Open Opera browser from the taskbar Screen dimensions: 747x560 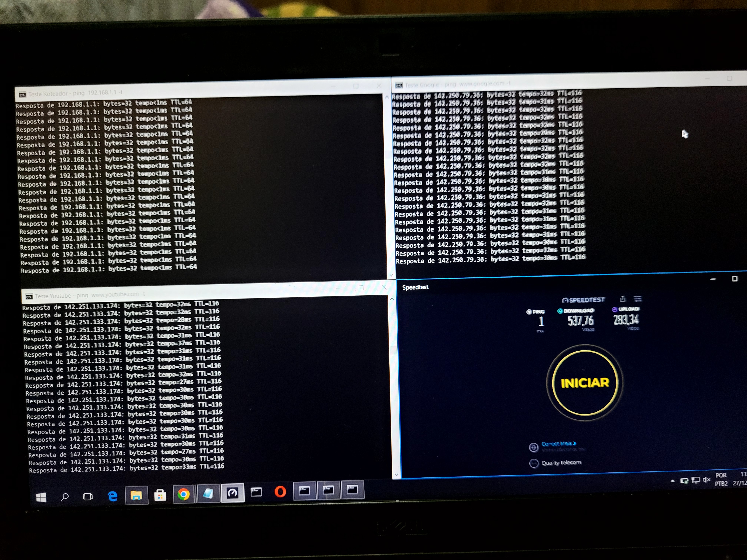pos(280,492)
